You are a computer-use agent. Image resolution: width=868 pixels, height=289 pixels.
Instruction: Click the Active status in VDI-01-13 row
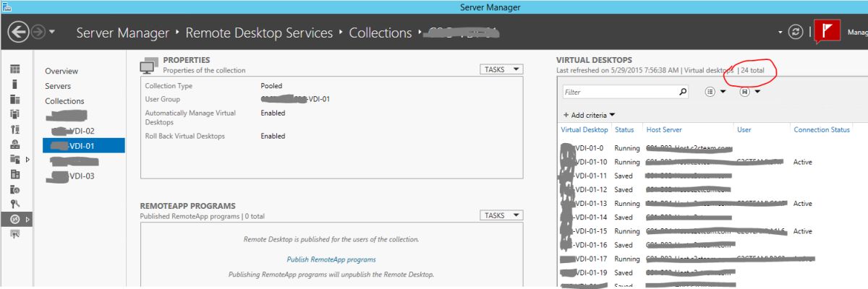803,204
